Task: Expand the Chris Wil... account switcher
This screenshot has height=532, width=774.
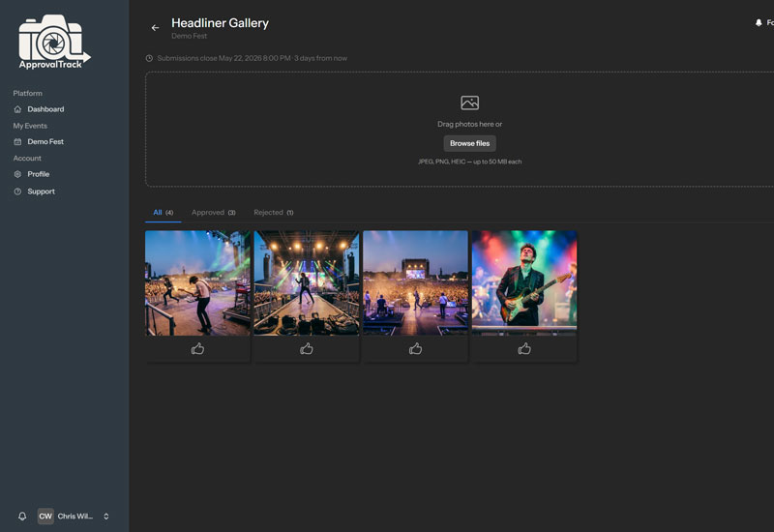Action: pos(106,517)
